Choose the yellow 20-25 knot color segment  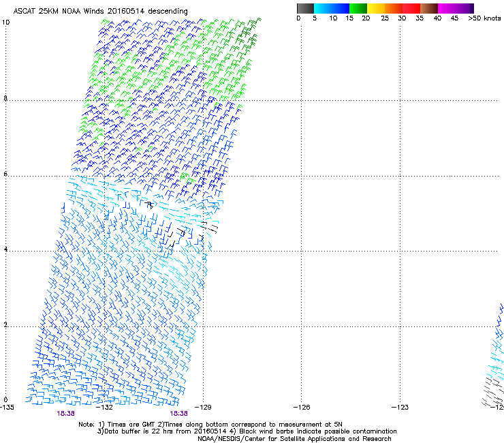click(376, 8)
